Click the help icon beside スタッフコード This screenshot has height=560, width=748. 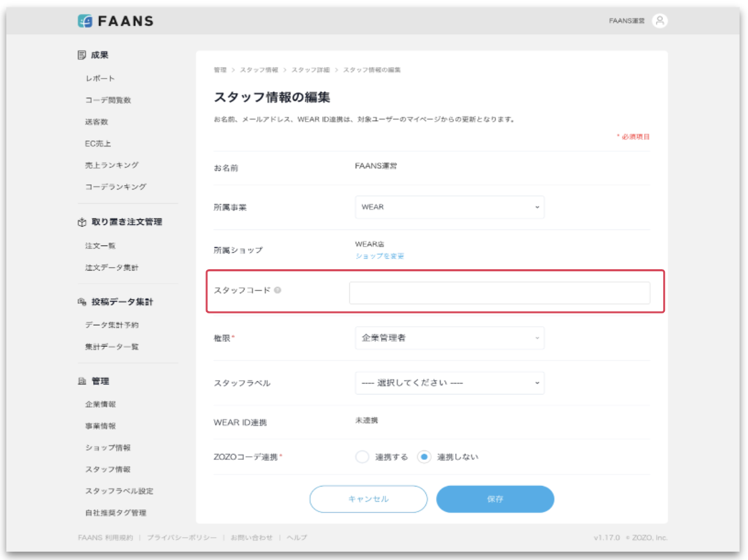[x=278, y=291]
